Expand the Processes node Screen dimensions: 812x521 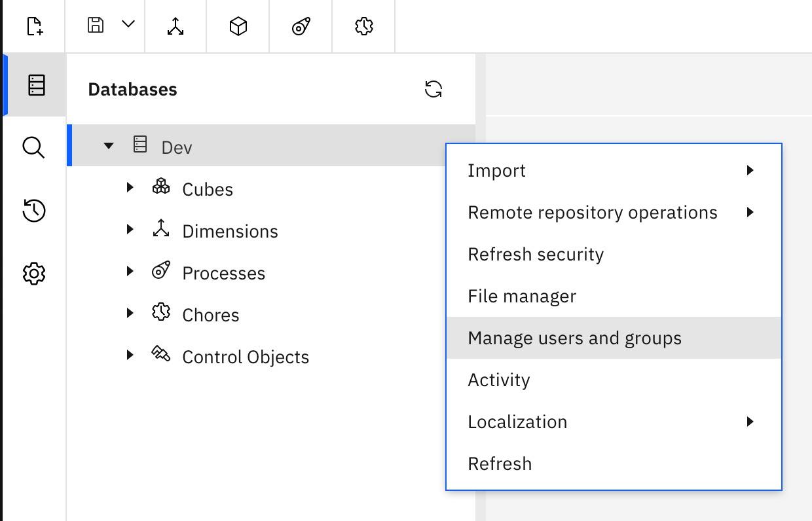tap(130, 271)
